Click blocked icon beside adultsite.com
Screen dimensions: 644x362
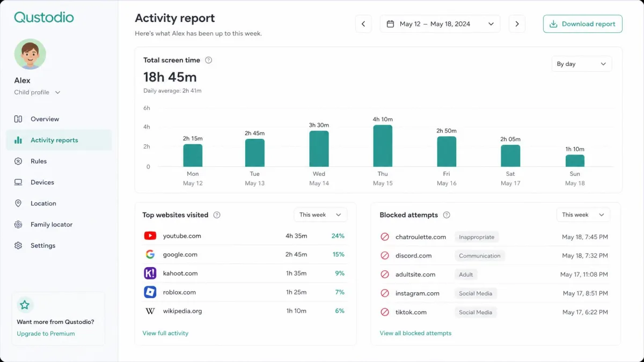pos(385,274)
